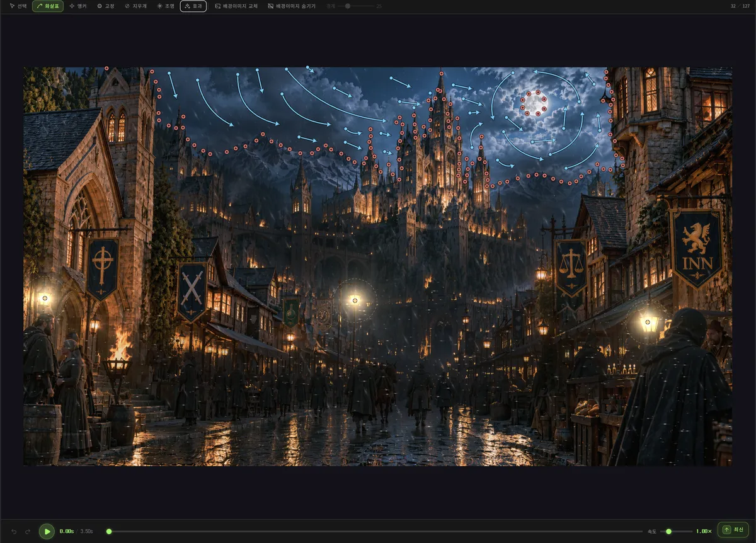Open the 효과 effects tool
Viewport: 756px width, 543px height.
pos(193,6)
